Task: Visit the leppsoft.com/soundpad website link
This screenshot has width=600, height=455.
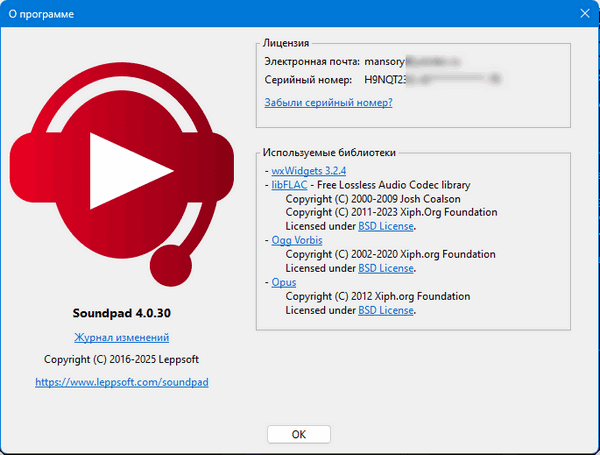Action: click(121, 382)
